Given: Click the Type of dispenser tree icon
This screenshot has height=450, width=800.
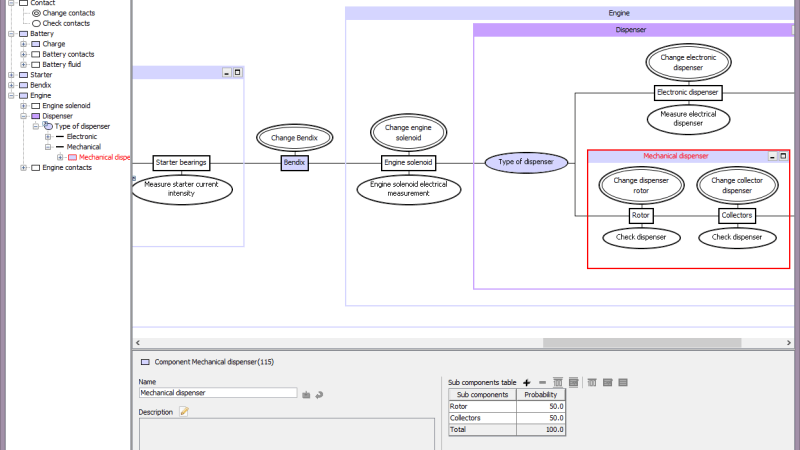Looking at the screenshot, I should click(x=48, y=126).
